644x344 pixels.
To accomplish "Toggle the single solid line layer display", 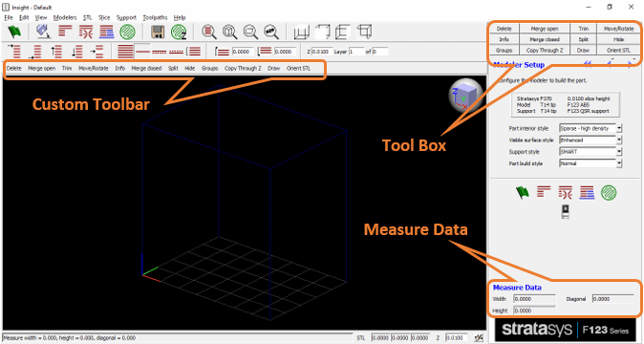I will 142,52.
